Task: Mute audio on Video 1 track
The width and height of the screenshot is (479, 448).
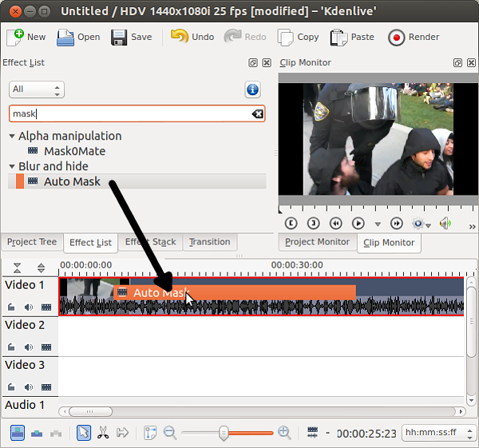Action: click(x=29, y=307)
